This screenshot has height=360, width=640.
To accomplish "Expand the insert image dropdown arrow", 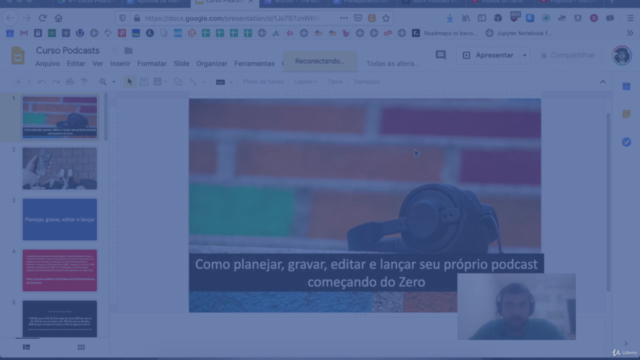I will [x=166, y=82].
